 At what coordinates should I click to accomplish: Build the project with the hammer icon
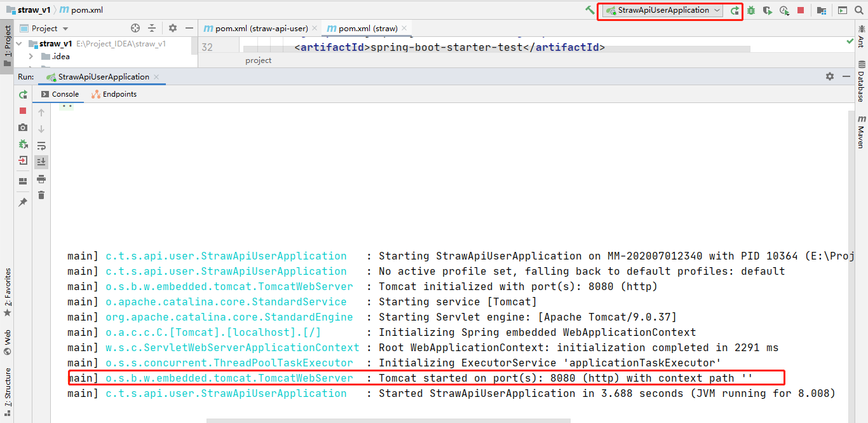pos(590,10)
